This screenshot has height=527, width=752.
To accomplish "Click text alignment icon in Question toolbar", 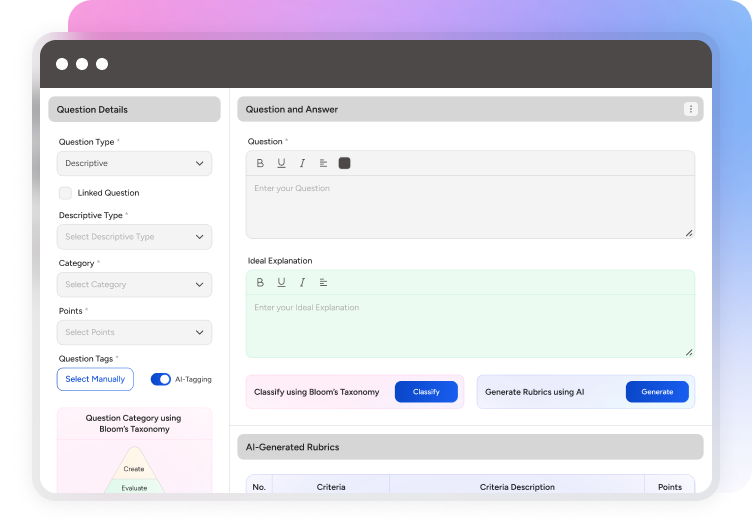I will (x=323, y=163).
